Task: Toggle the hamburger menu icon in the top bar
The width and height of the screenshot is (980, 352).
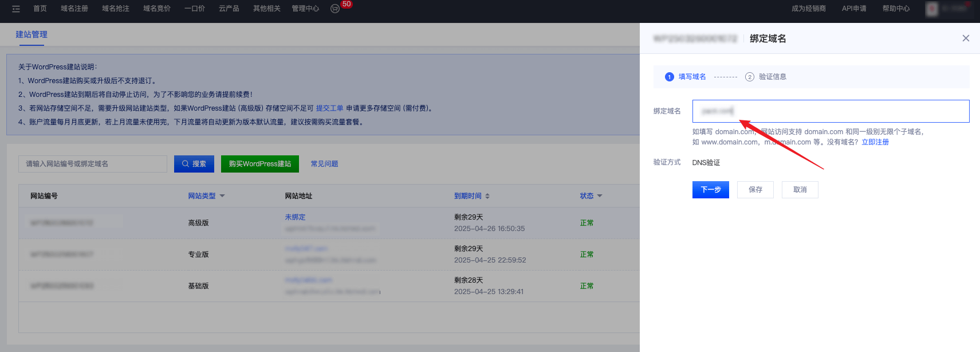Action: point(16,9)
